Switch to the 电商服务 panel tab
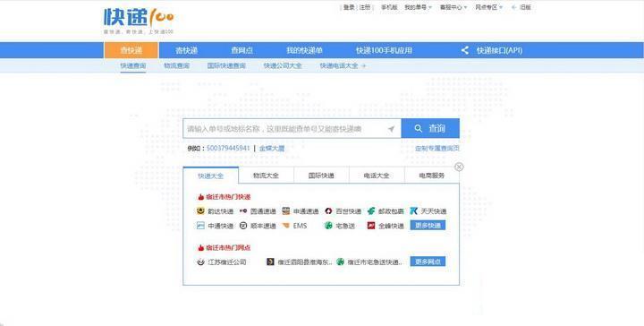Viewport: 644px width, 326px height. (432, 176)
